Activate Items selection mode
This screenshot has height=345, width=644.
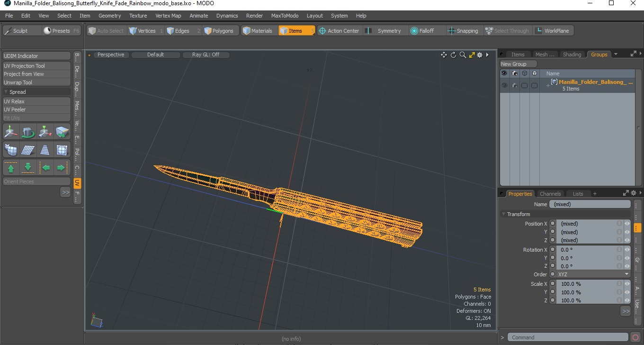tap(296, 31)
